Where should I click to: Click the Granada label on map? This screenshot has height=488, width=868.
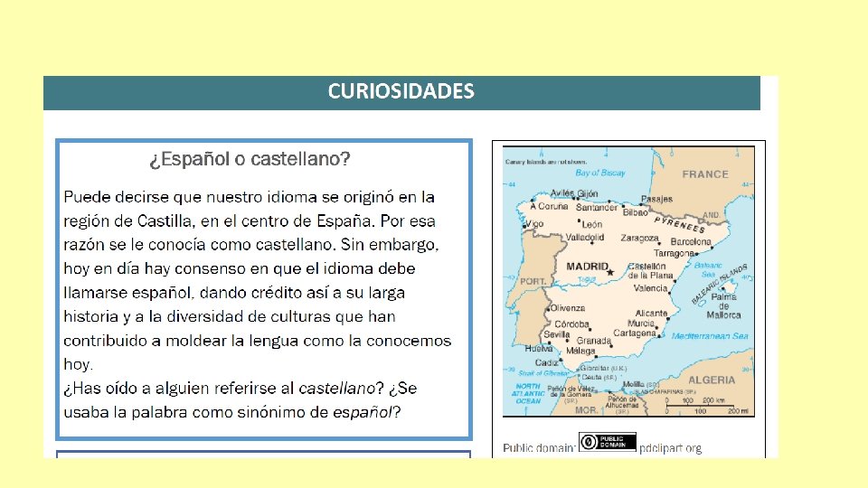coord(593,341)
